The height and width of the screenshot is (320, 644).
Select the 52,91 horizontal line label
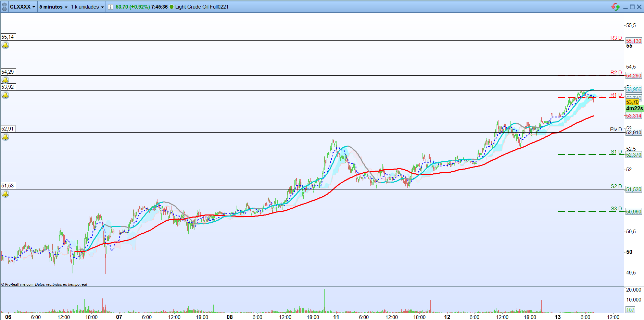[8, 129]
